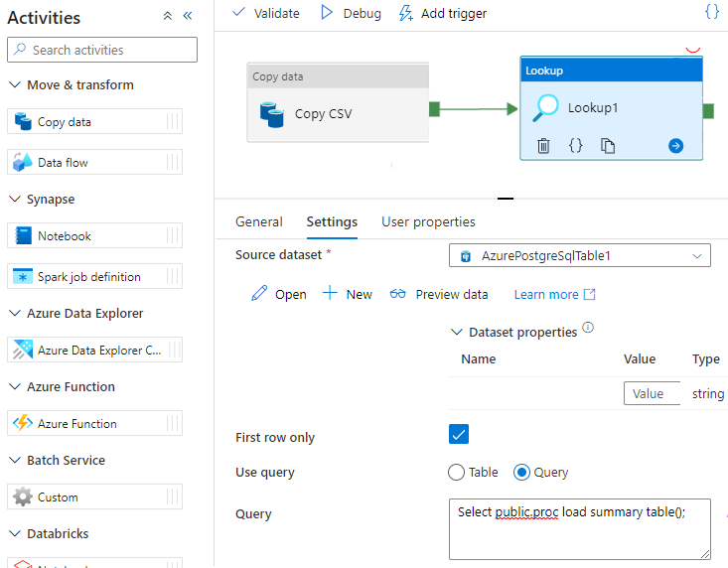Click the Copy data drag handle
Viewport: 728px width, 568px height.
click(172, 121)
